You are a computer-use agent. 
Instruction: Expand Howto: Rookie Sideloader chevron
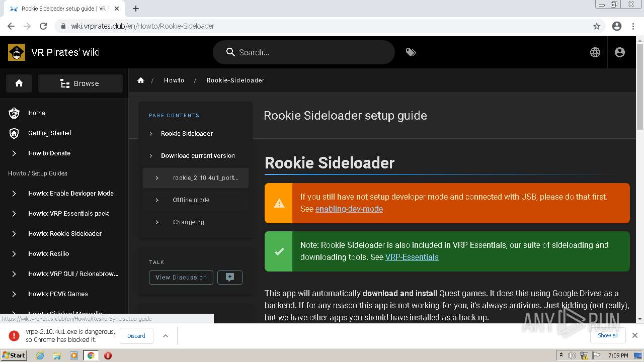(14, 234)
